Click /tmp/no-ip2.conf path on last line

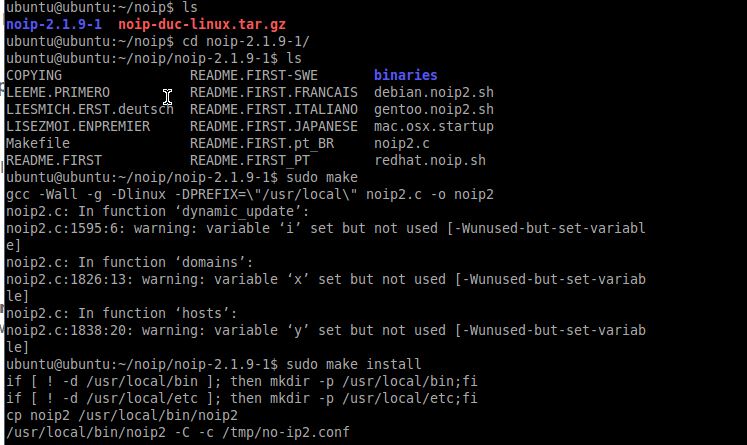(286, 433)
